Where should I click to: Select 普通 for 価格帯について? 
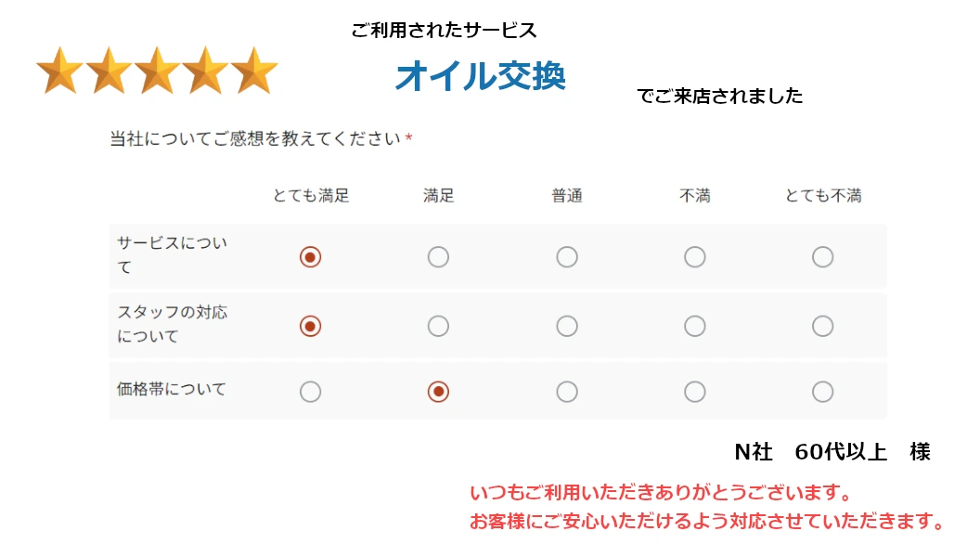click(x=567, y=392)
